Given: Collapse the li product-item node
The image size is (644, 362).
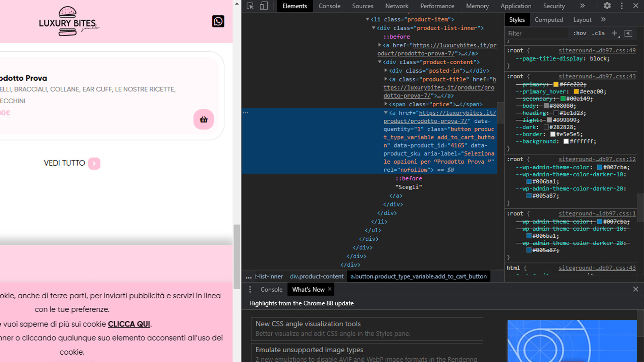Looking at the screenshot, I should tap(368, 19).
